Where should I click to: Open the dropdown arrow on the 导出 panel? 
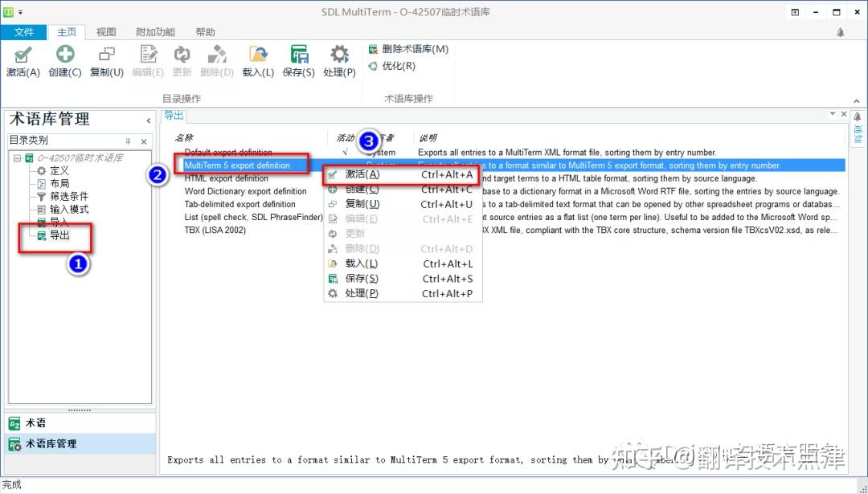coord(832,115)
